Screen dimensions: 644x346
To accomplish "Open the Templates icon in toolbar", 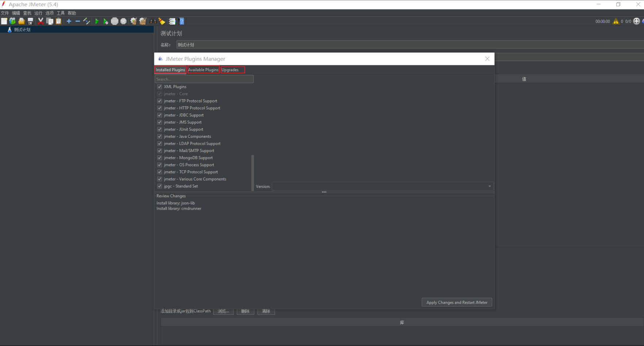I will [x=13, y=21].
